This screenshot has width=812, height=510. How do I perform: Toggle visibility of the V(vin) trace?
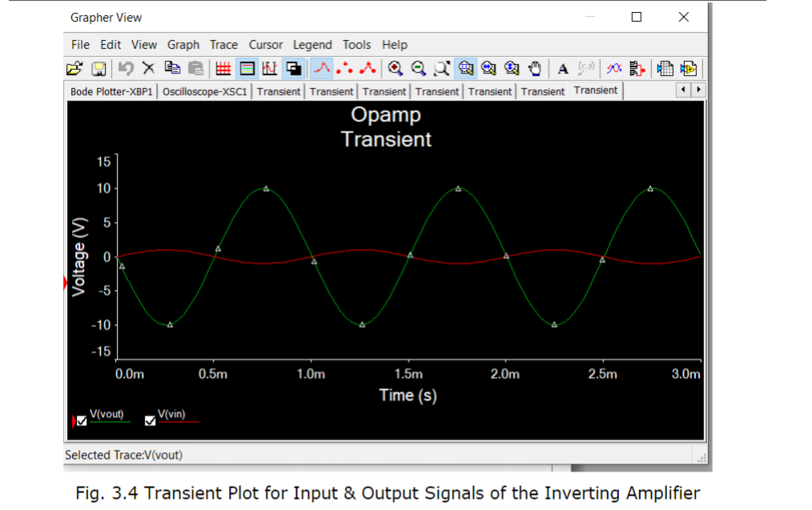coord(149,419)
